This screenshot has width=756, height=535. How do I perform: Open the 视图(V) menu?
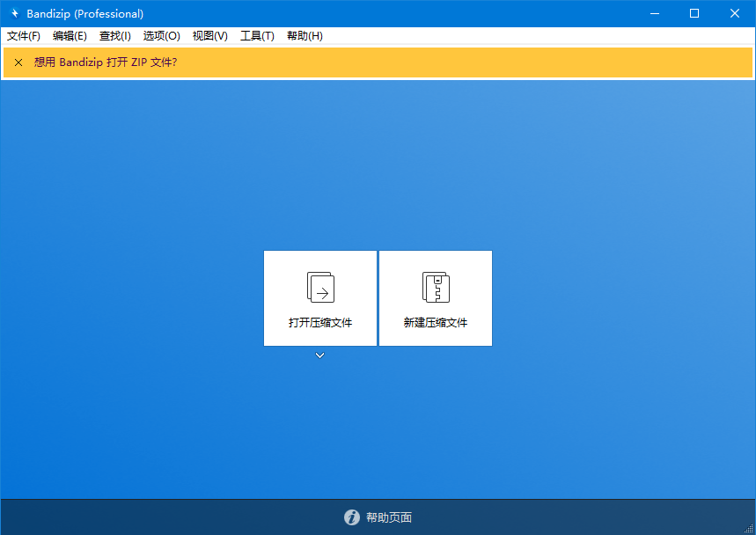209,36
